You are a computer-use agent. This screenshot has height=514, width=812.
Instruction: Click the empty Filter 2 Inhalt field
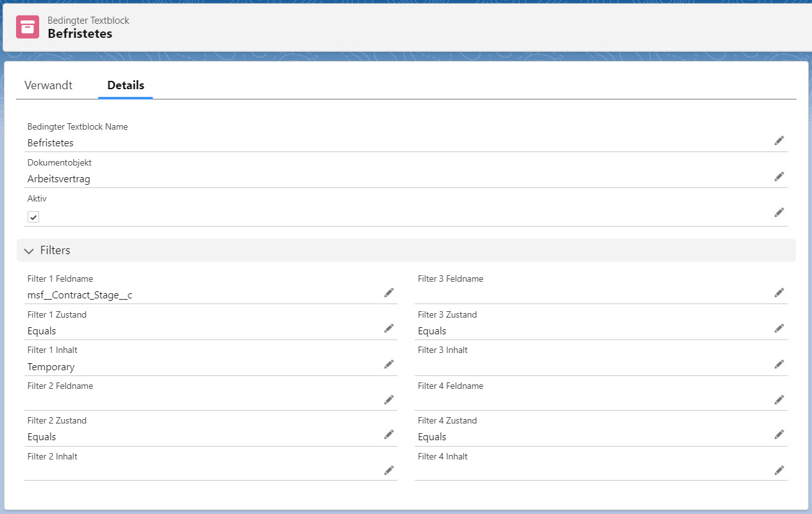point(199,471)
